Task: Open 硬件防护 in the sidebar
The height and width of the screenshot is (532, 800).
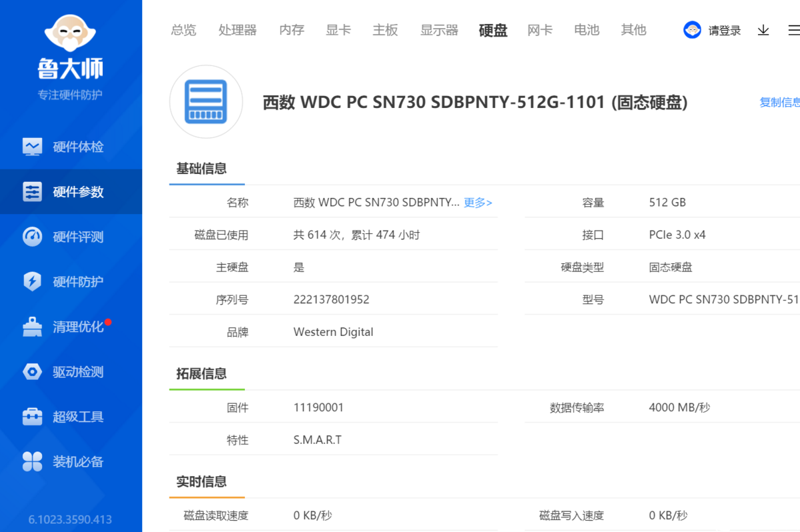Action: (x=71, y=281)
